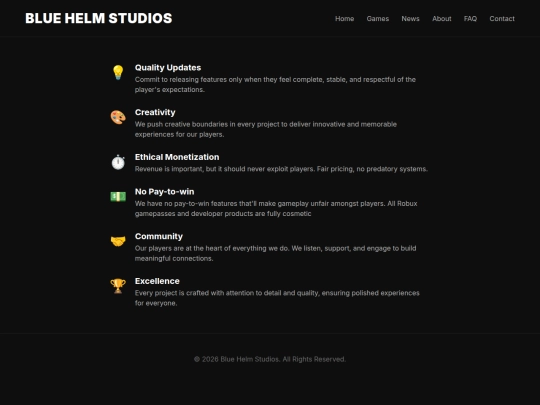Viewport: 540px width, 405px height.
Task: Click the text 'Every project is crafted'
Action: [x=277, y=298]
